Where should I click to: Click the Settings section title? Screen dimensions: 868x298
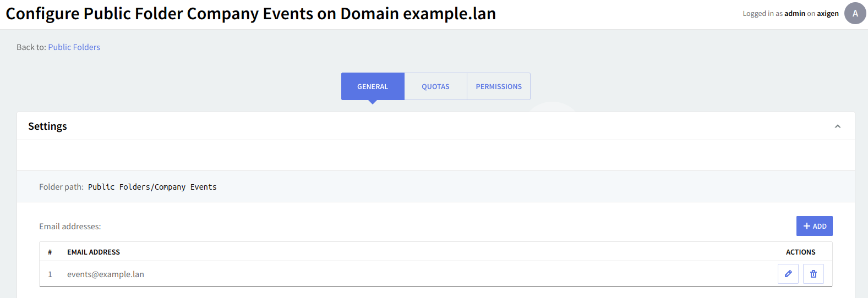click(47, 126)
